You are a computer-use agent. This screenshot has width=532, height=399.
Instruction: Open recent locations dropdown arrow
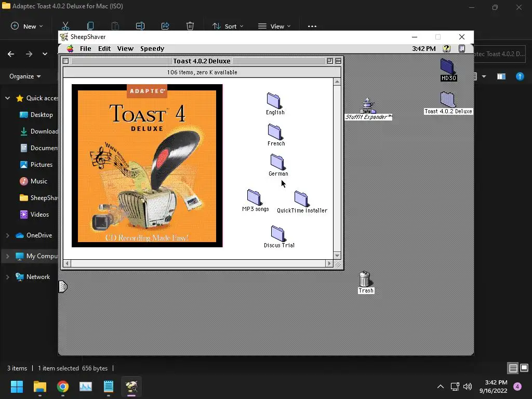coord(45,54)
